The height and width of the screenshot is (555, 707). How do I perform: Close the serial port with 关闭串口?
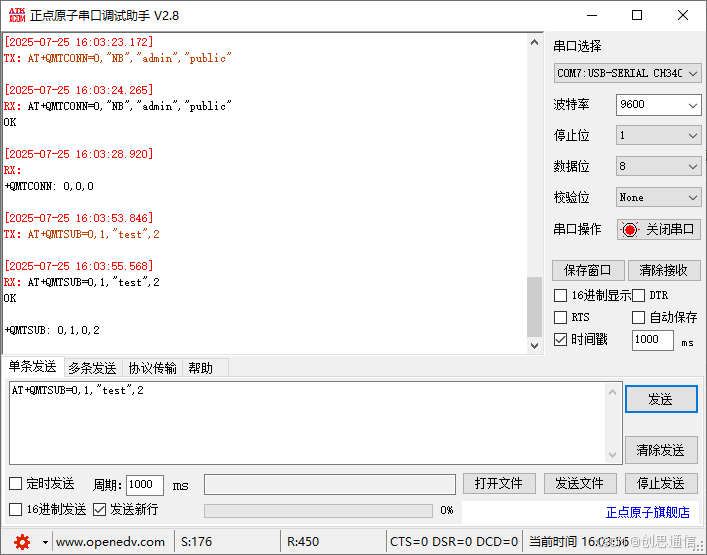659,230
